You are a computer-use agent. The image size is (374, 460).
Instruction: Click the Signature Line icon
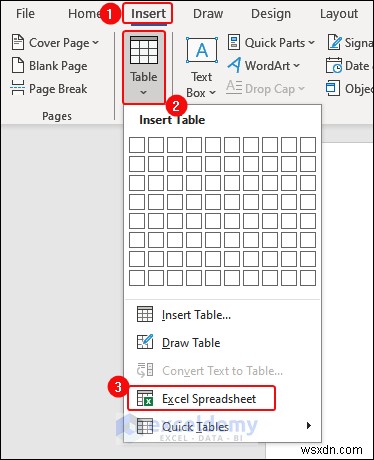tap(334, 42)
